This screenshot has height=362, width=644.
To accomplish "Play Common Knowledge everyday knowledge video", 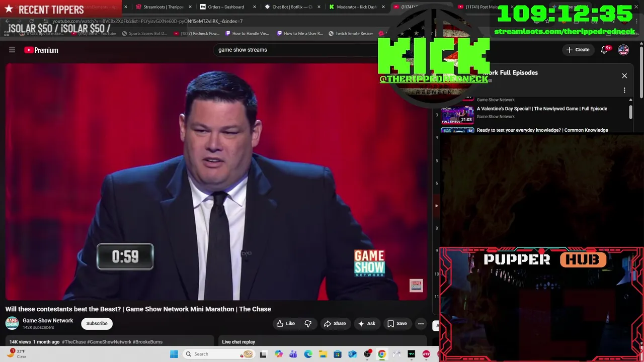I will tap(542, 130).
